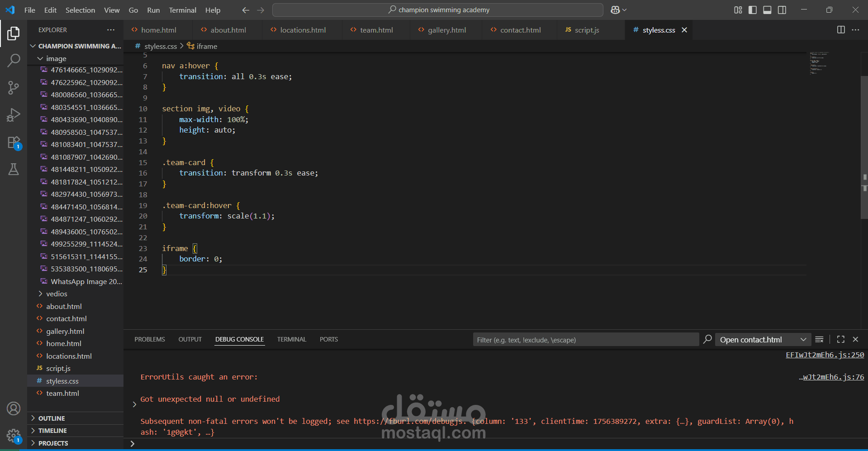Open the Run and Debug view

click(x=14, y=115)
